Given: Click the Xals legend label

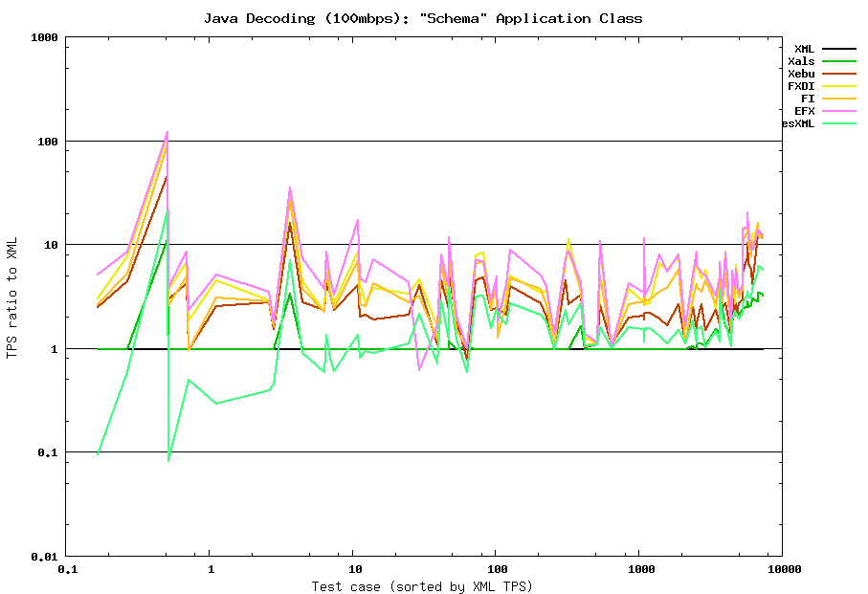Looking at the screenshot, I should (x=801, y=61).
